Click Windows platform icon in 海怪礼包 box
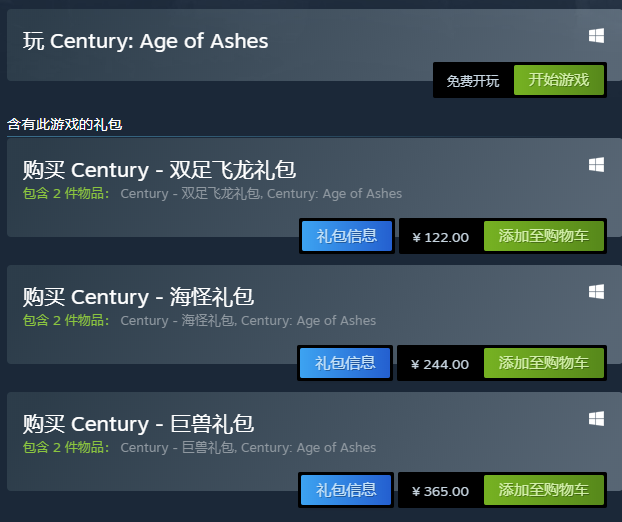This screenshot has height=522, width=622. coord(596,292)
